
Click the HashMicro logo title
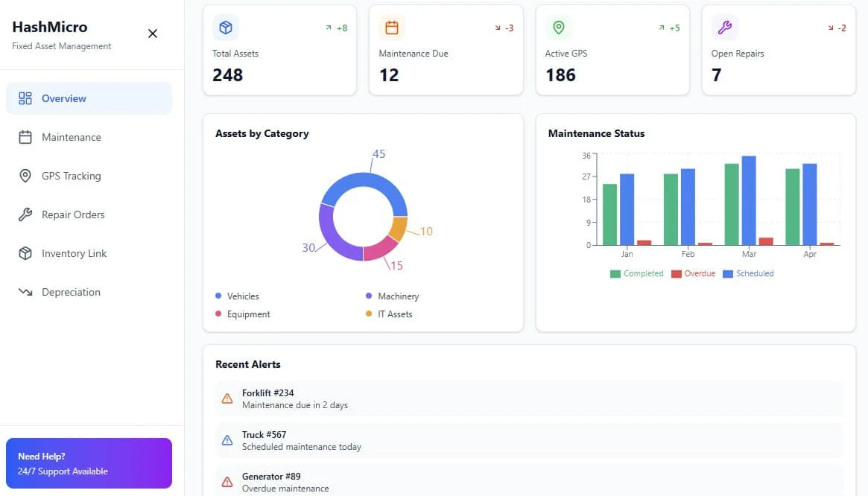tap(50, 27)
